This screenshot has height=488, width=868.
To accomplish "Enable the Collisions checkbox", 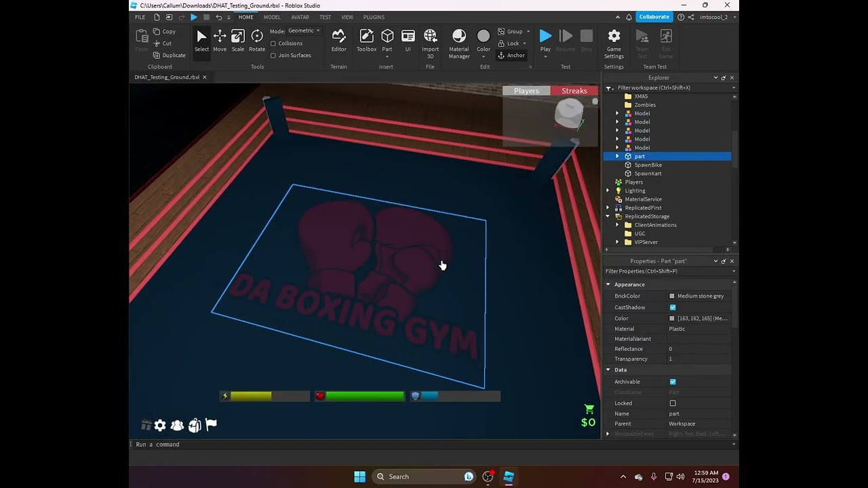I will point(273,43).
